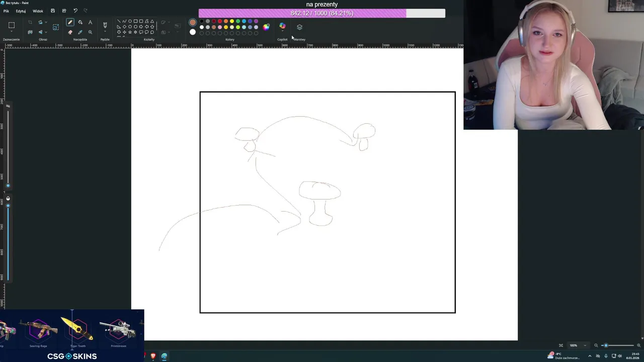The image size is (644, 362).
Task: Open the Edit colors wheel
Action: (x=266, y=27)
